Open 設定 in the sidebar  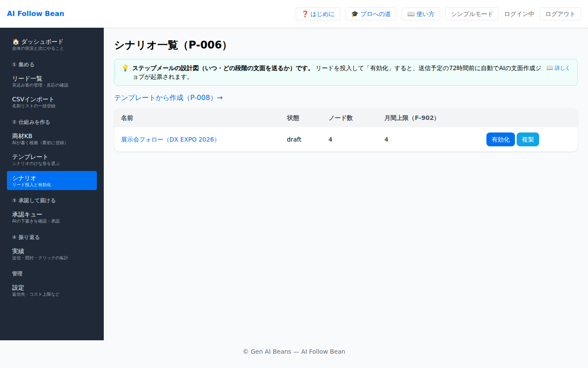[52, 291]
